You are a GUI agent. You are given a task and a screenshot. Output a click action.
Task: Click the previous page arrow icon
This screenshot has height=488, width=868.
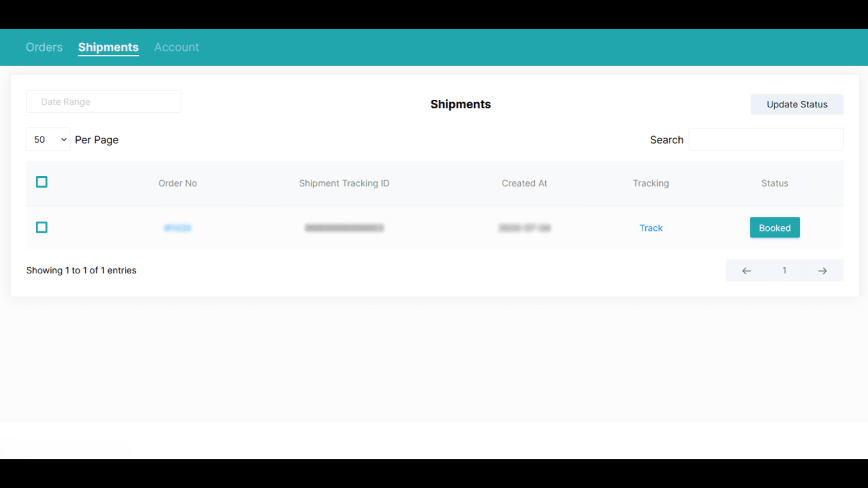click(x=746, y=270)
